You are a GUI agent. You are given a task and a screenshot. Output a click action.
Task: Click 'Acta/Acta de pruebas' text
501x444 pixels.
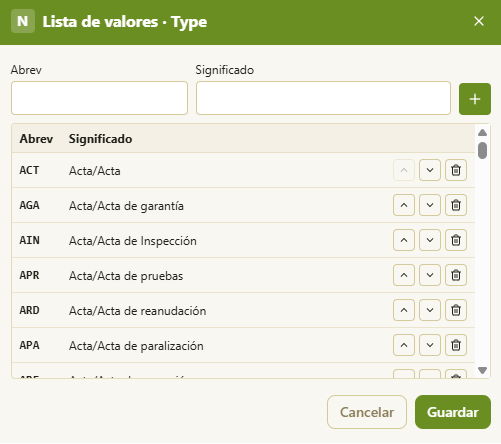tap(126, 276)
